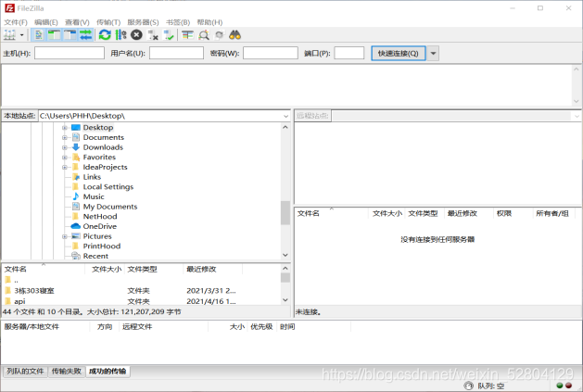
Task: Click the local tree scrollbar thumb
Action: tap(285, 213)
